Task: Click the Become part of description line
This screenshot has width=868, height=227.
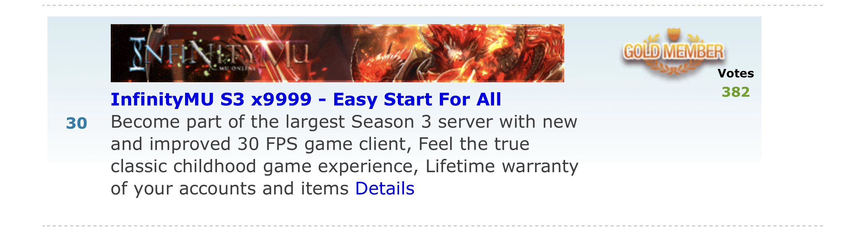Action: (x=344, y=122)
